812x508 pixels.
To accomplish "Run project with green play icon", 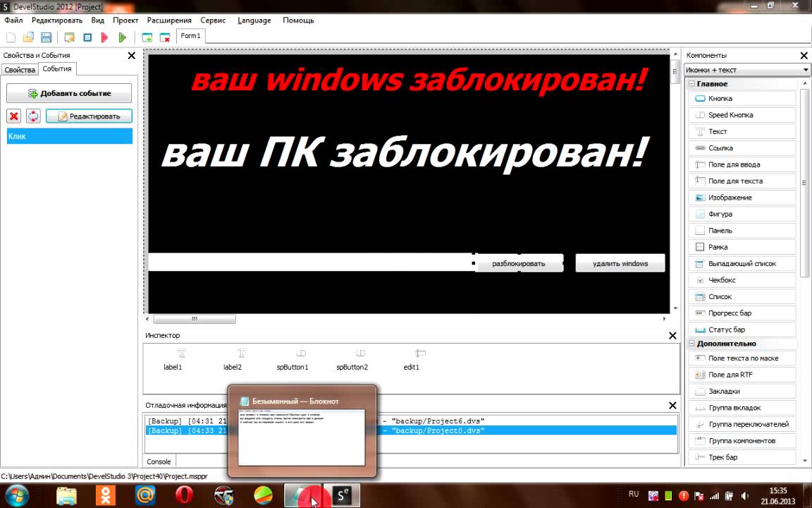I will tap(122, 37).
